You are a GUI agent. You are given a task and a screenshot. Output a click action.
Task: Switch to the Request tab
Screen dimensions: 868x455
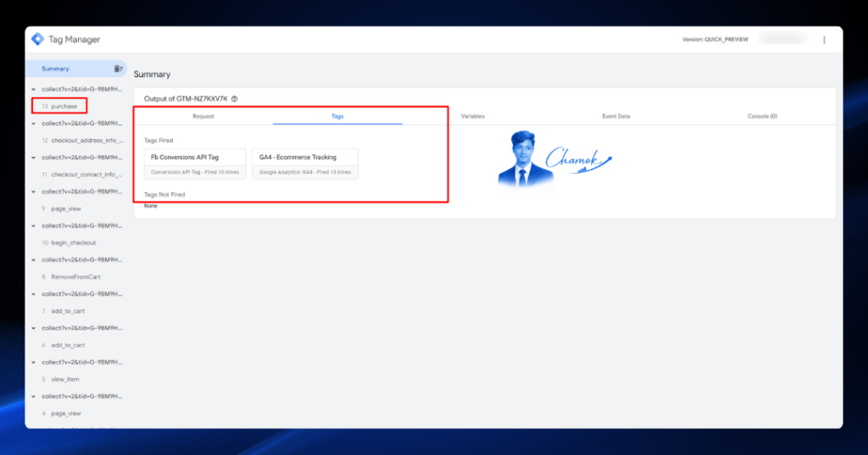(203, 116)
